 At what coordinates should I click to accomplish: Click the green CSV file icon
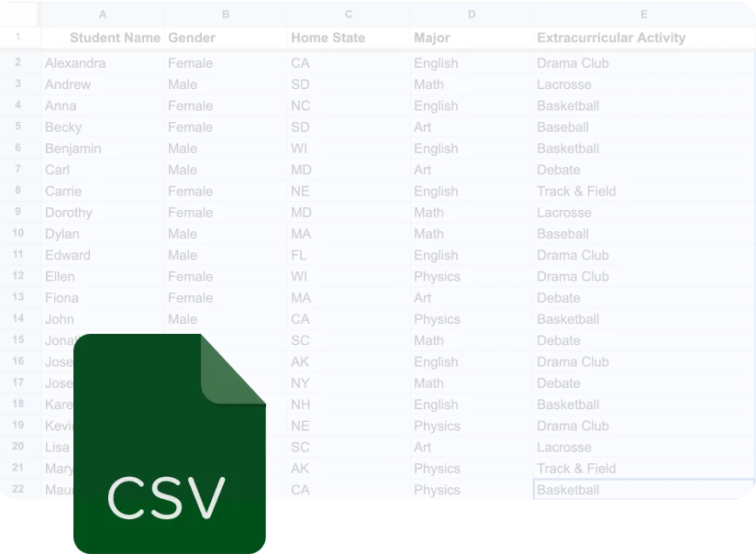pyautogui.click(x=169, y=444)
